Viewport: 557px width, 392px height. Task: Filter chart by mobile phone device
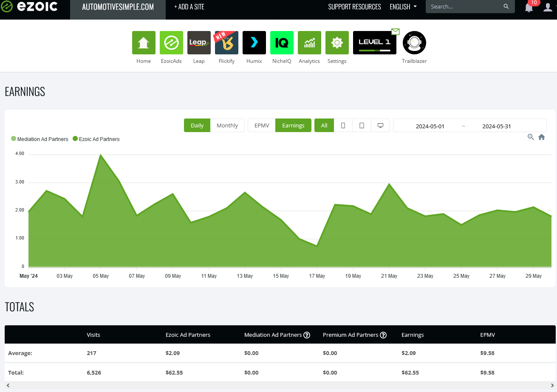[343, 125]
